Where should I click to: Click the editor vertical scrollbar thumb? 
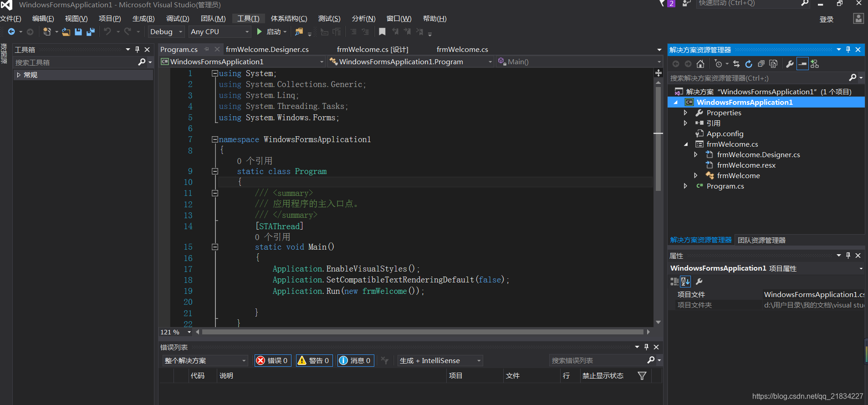point(658,139)
